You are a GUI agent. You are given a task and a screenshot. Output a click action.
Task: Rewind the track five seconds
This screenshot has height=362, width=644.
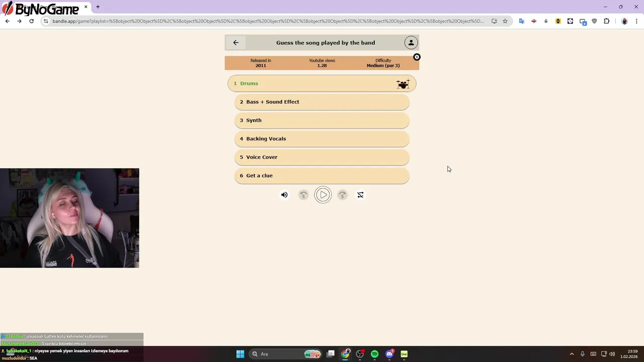click(x=303, y=195)
